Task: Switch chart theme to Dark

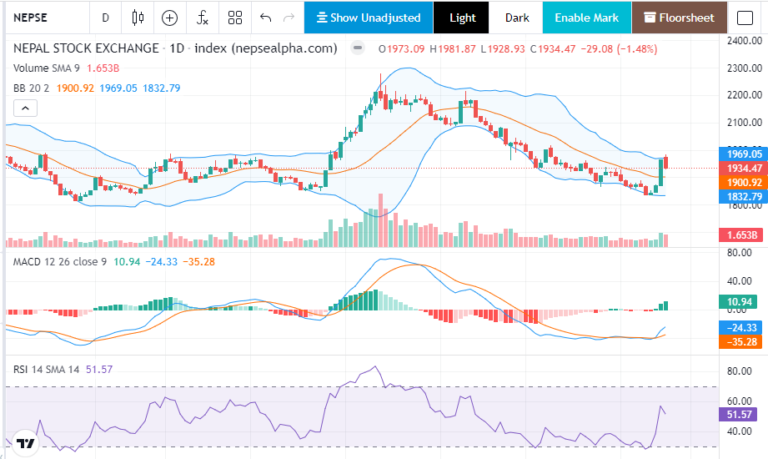Action: pos(516,18)
